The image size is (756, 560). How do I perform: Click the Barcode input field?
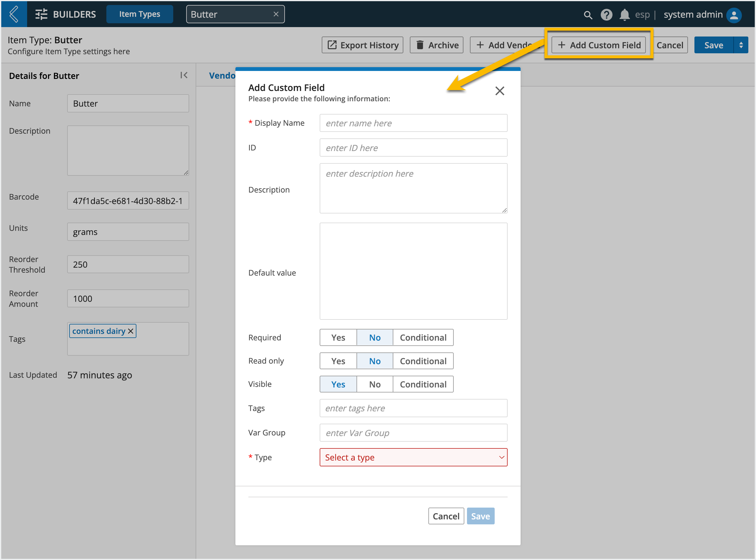(x=128, y=201)
